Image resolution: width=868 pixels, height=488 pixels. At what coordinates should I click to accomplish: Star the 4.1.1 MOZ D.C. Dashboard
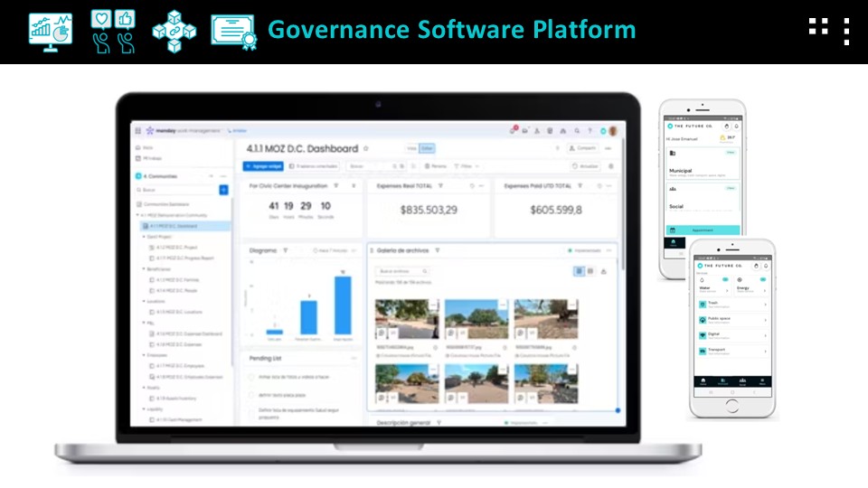coord(366,148)
